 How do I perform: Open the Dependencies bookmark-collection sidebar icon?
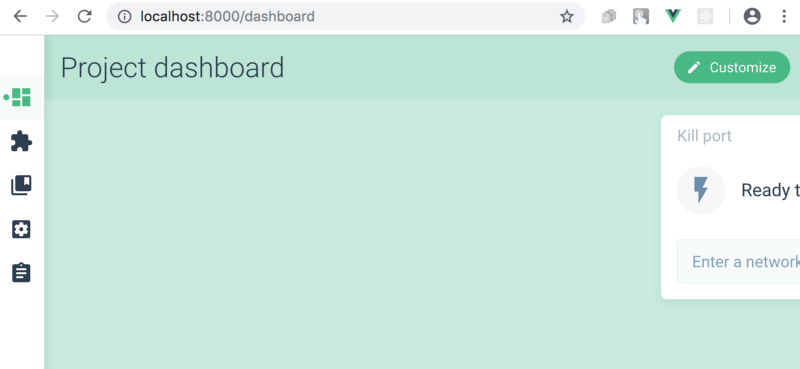point(21,185)
